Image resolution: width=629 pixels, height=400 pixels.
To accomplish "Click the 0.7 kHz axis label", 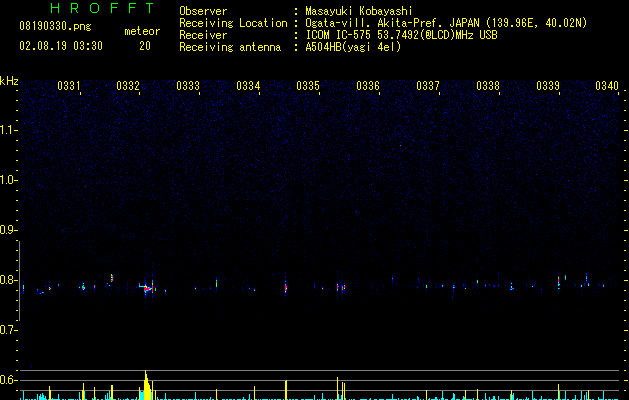I will [x=8, y=330].
